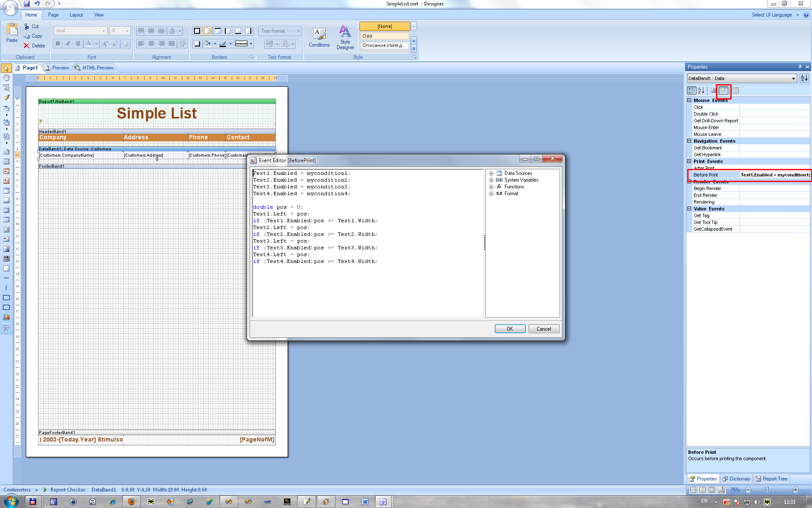Justify text width alignment
The height and width of the screenshot is (508, 812).
pyautogui.click(x=172, y=44)
